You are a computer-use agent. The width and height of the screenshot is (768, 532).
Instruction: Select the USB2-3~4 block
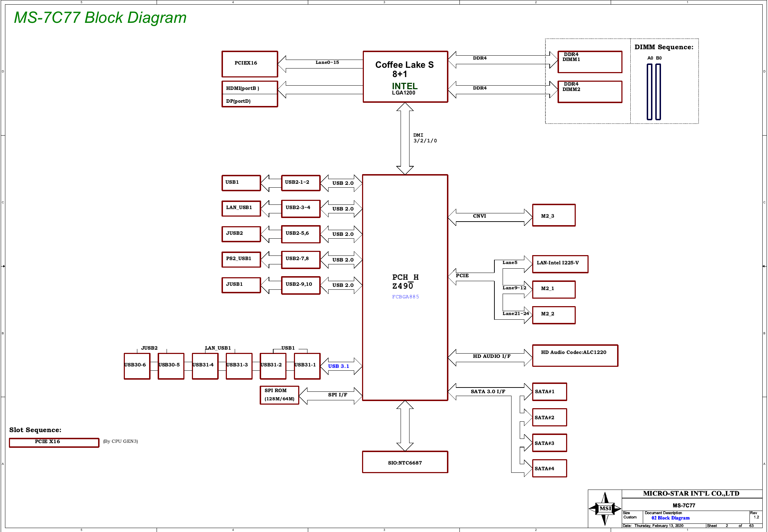click(x=301, y=209)
